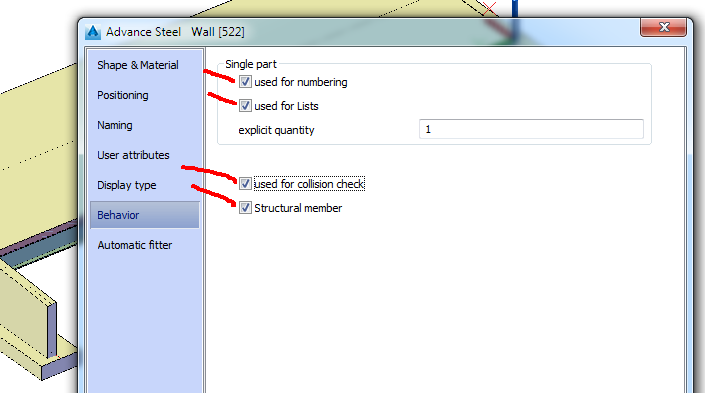Select the User attributes tab
This screenshot has height=393, width=705.
pyautogui.click(x=133, y=155)
